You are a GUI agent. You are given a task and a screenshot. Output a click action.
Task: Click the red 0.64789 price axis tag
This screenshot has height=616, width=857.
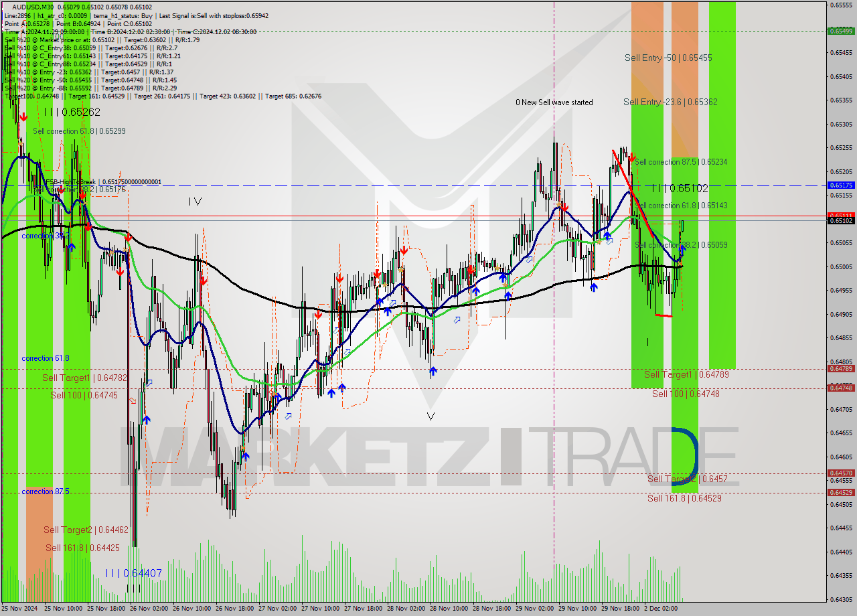841,368
